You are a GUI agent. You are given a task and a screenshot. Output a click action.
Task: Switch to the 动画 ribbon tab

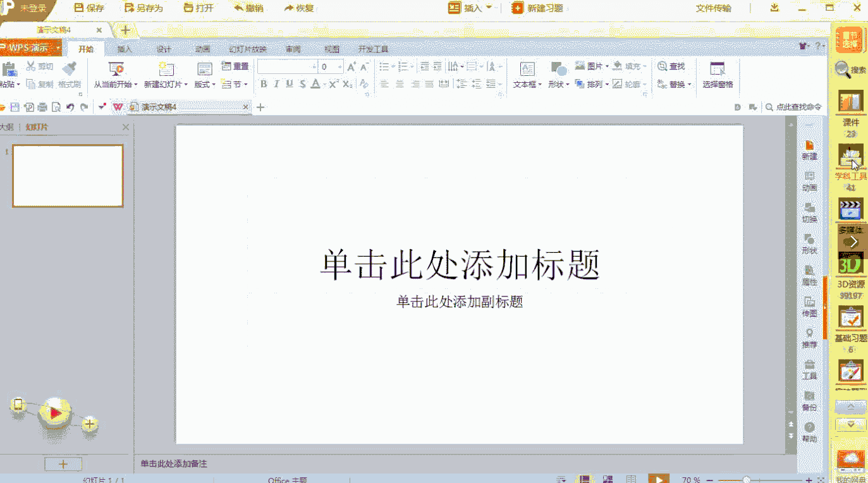[202, 49]
